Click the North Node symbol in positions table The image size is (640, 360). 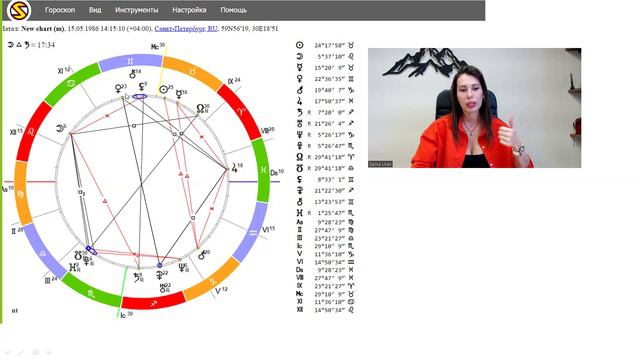[x=300, y=157]
